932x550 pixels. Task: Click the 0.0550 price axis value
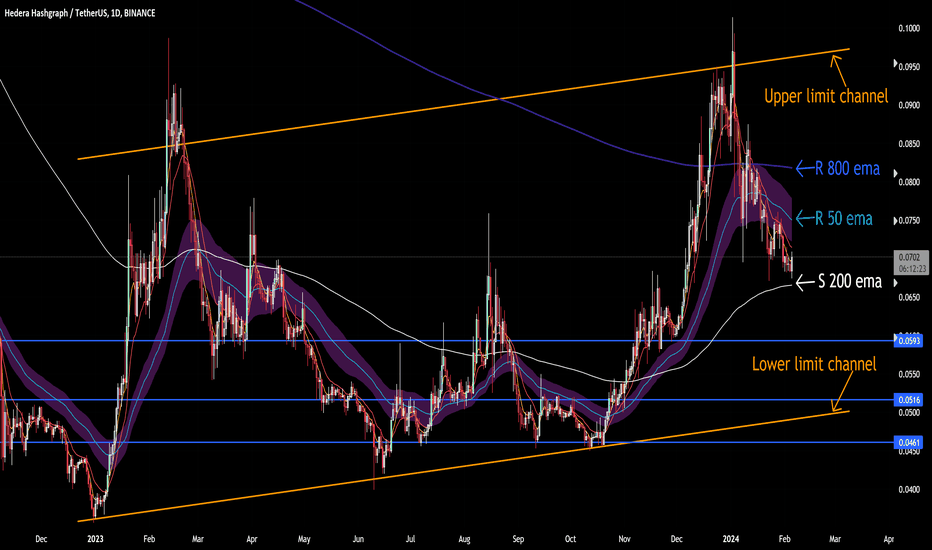click(909, 375)
